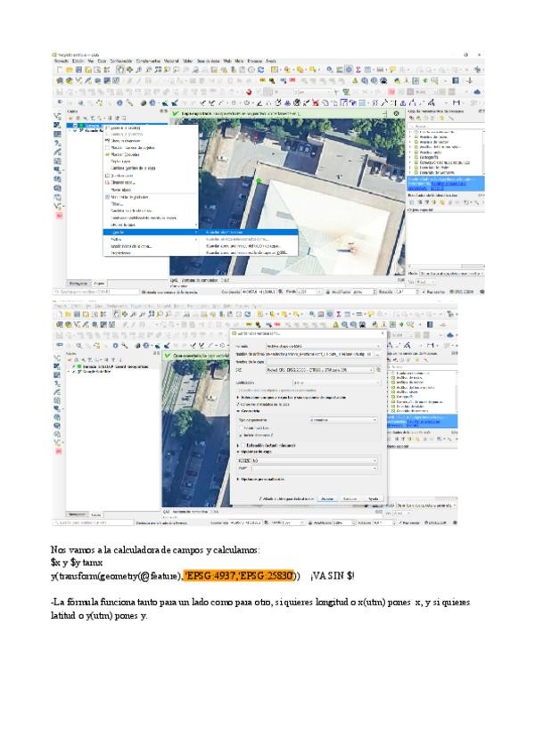Toggle visibility of the Coord Geograficas layer in lower panel
The image size is (535, 756).
pyautogui.click(x=73, y=366)
